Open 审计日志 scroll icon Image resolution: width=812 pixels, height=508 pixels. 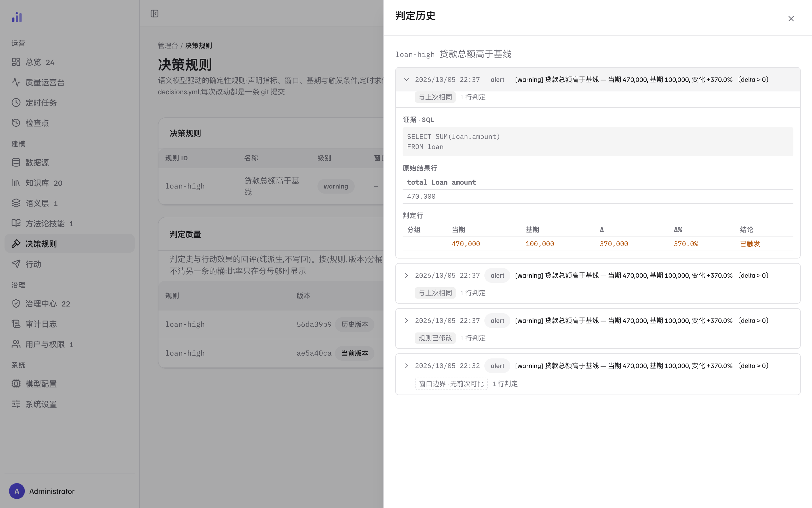pos(16,324)
